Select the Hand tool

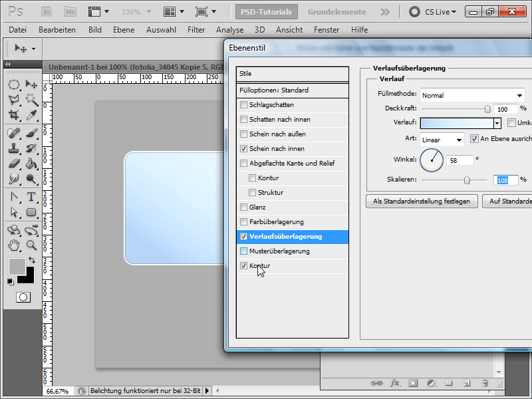pyautogui.click(x=13, y=245)
